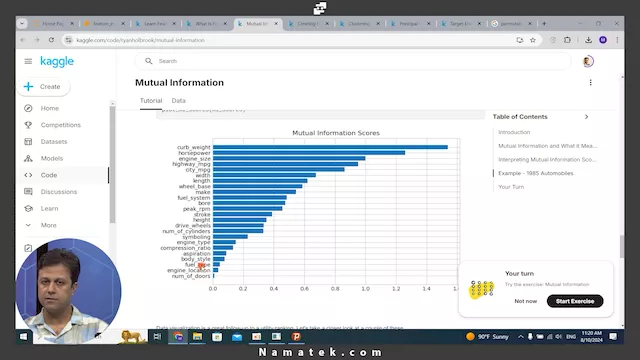Click the Start Exercise button

(575, 301)
